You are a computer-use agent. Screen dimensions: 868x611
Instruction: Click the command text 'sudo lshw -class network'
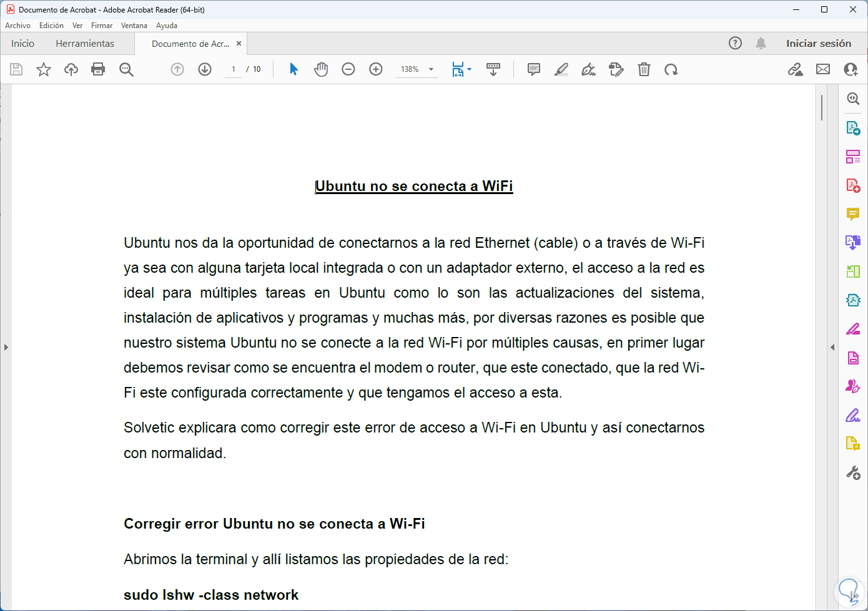point(211,595)
